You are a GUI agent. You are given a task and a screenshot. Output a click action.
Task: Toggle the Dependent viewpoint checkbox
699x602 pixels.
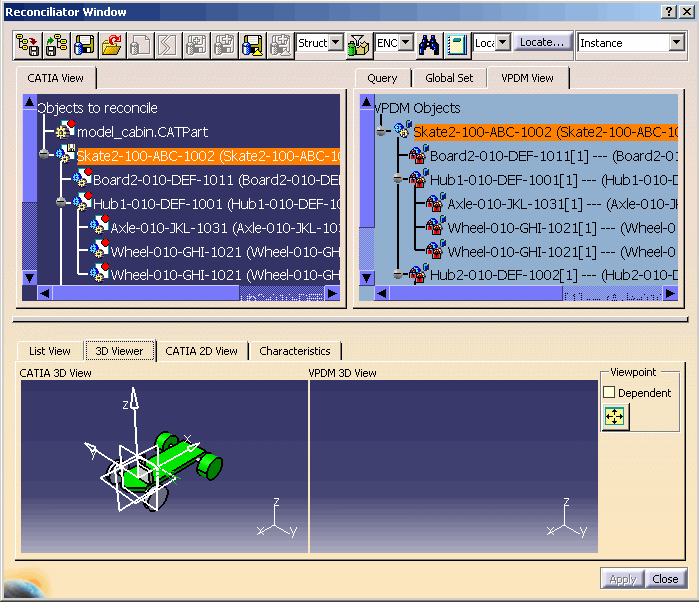pyautogui.click(x=609, y=392)
